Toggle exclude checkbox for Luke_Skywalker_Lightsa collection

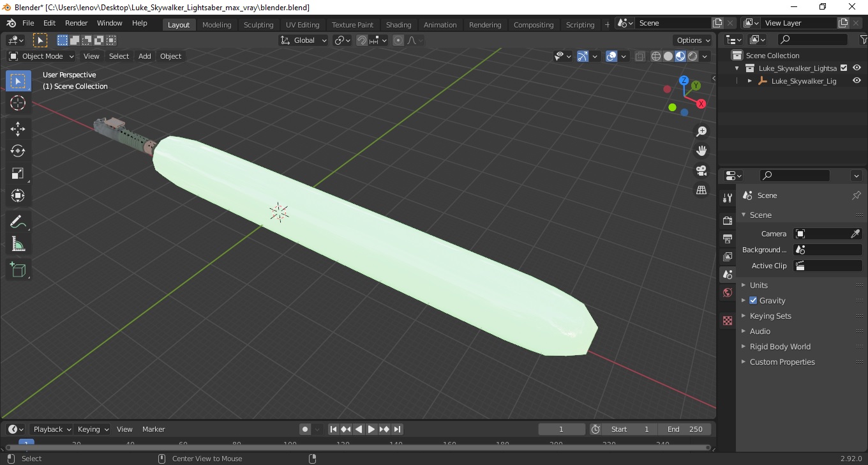click(844, 68)
